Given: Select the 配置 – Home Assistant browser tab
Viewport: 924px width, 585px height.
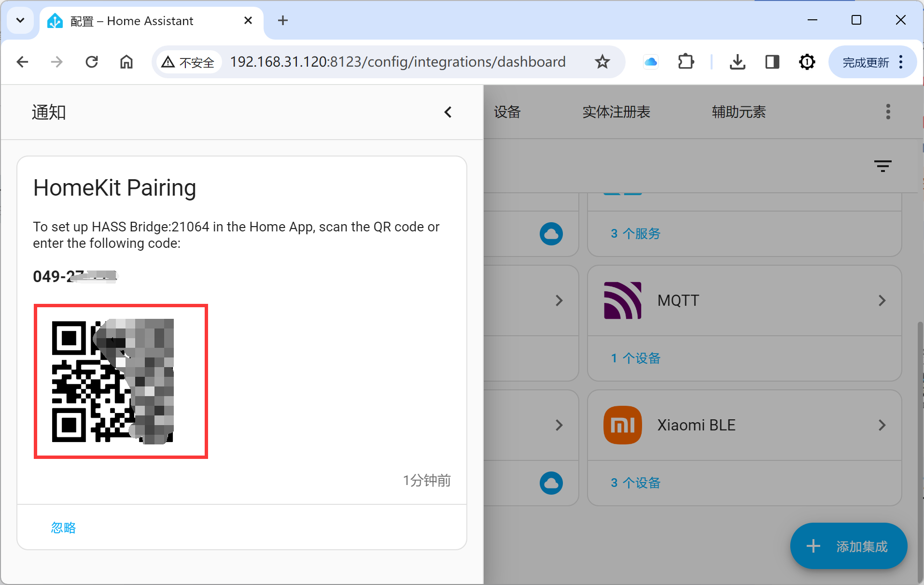Looking at the screenshot, I should click(151, 21).
